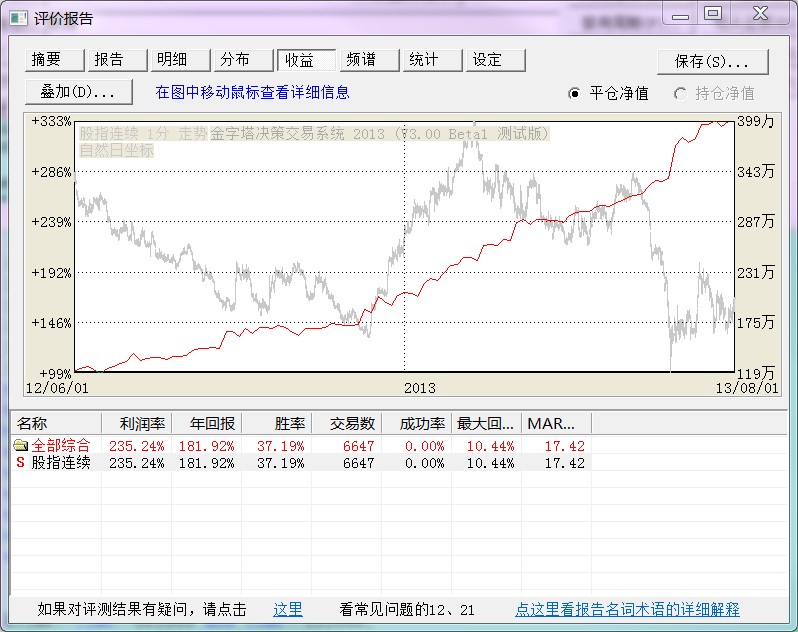Click the red S icon beside 股指连续
The image size is (798, 632).
[x=20, y=463]
